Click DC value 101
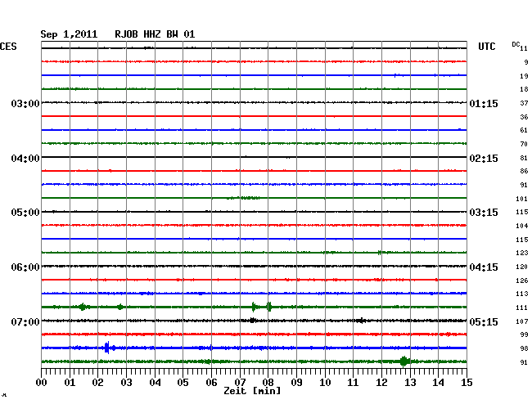The width and height of the screenshot is (532, 404). [522, 199]
